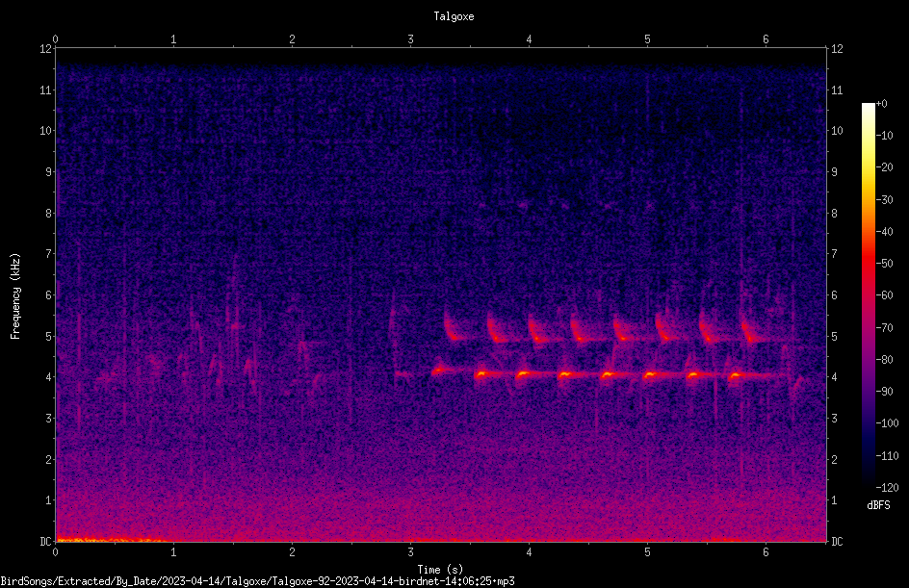
Task: Click the 6 second tick on top time axis
Action: point(766,39)
